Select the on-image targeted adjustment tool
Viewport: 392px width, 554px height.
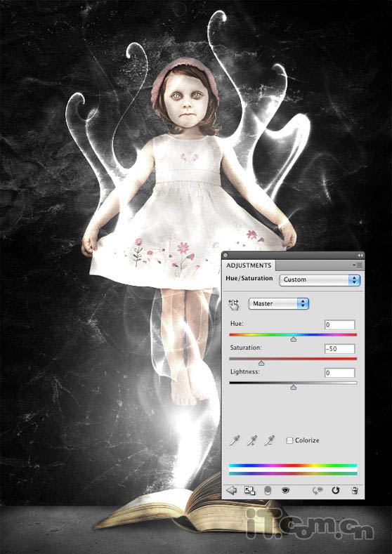[234, 304]
